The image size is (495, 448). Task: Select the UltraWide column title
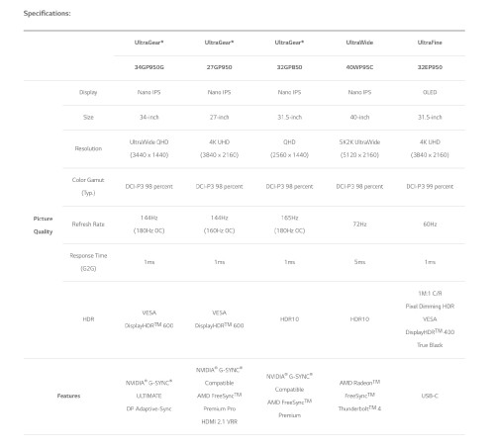(x=359, y=43)
